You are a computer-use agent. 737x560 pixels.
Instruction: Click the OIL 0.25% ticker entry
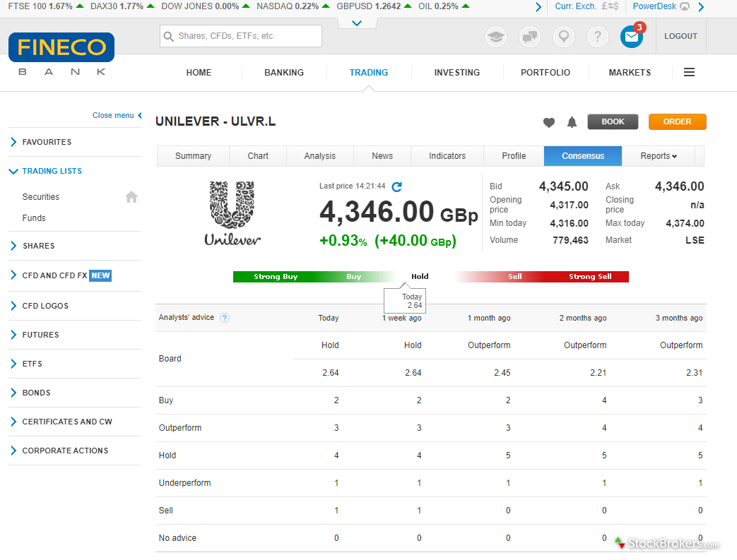(444, 6)
